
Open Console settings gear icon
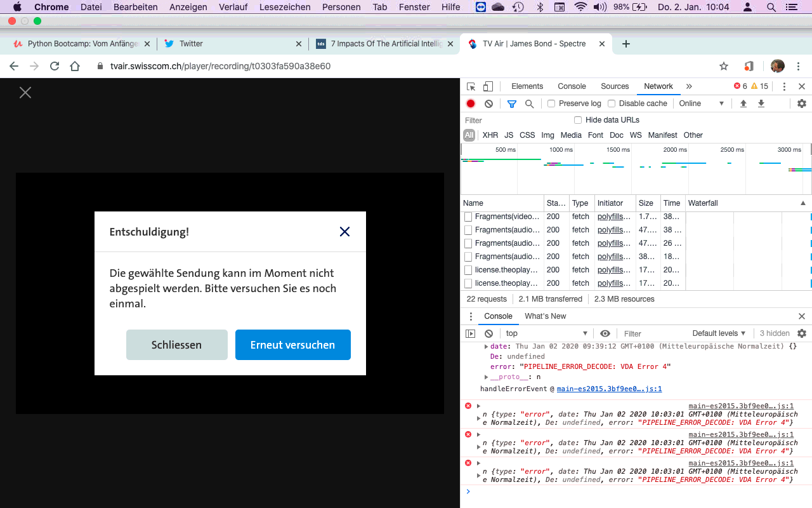pos(802,333)
